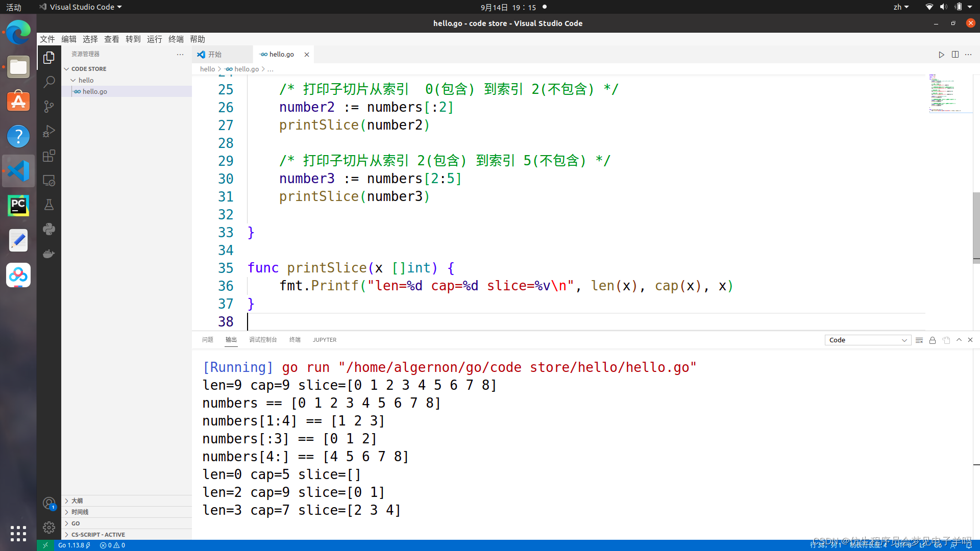The width and height of the screenshot is (980, 551).
Task: Launch Microsoft Edge from the dock
Action: point(18,33)
